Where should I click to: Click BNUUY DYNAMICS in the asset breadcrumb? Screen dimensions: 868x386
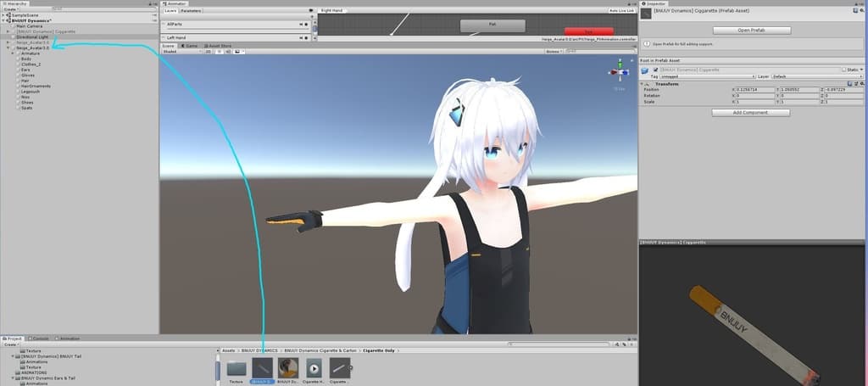tap(260, 350)
